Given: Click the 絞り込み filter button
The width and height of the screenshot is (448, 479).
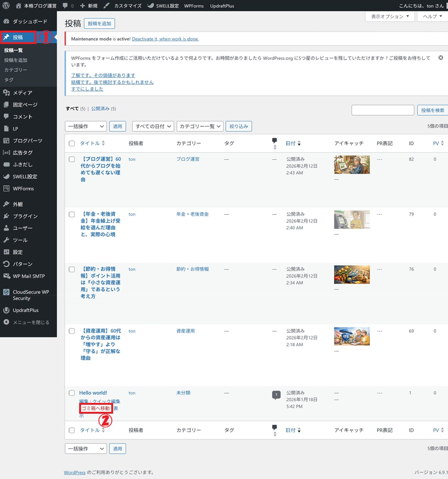Looking at the screenshot, I should click(x=239, y=126).
